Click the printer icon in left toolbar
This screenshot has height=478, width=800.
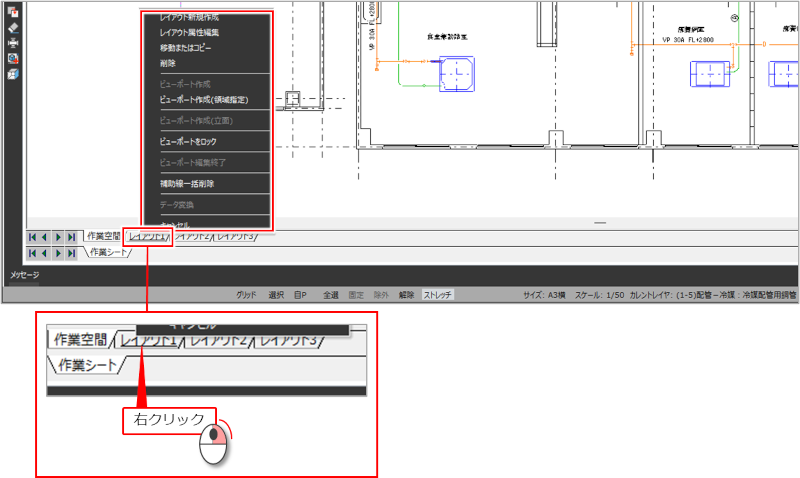click(x=13, y=42)
